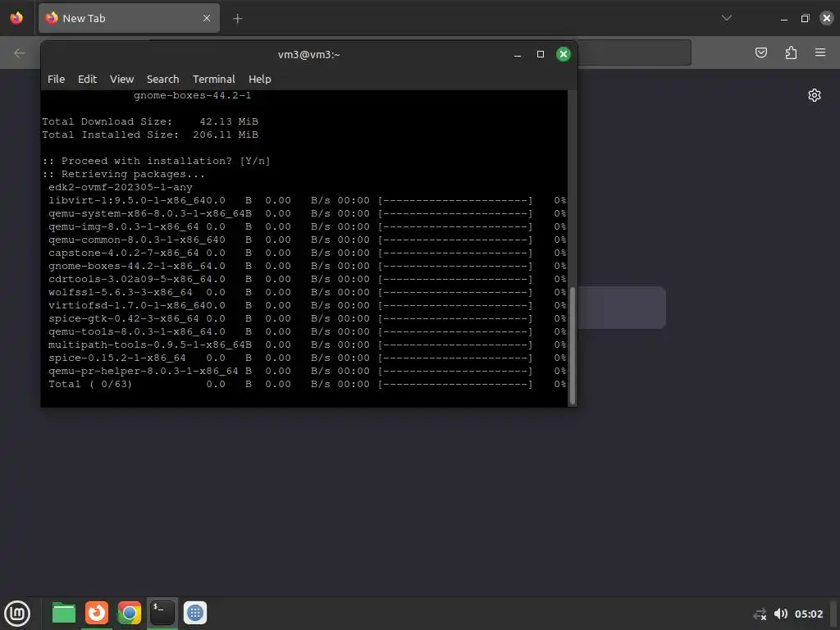Click the terminal title vm3@vm3:~
This screenshot has height=630, width=840.
coord(308,55)
